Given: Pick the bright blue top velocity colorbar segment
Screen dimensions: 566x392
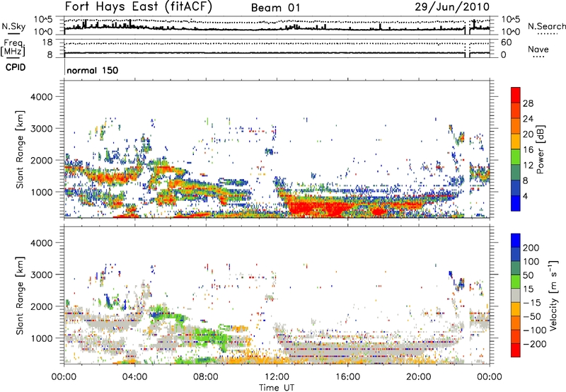Looking at the screenshot, I should [516, 241].
